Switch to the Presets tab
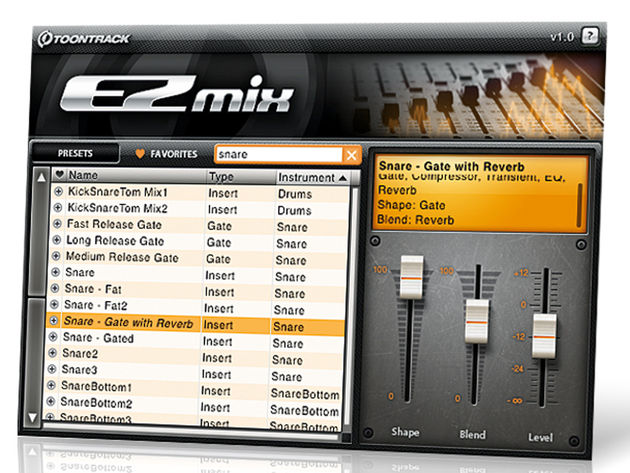Screen dimensions: 630x473 75,153
